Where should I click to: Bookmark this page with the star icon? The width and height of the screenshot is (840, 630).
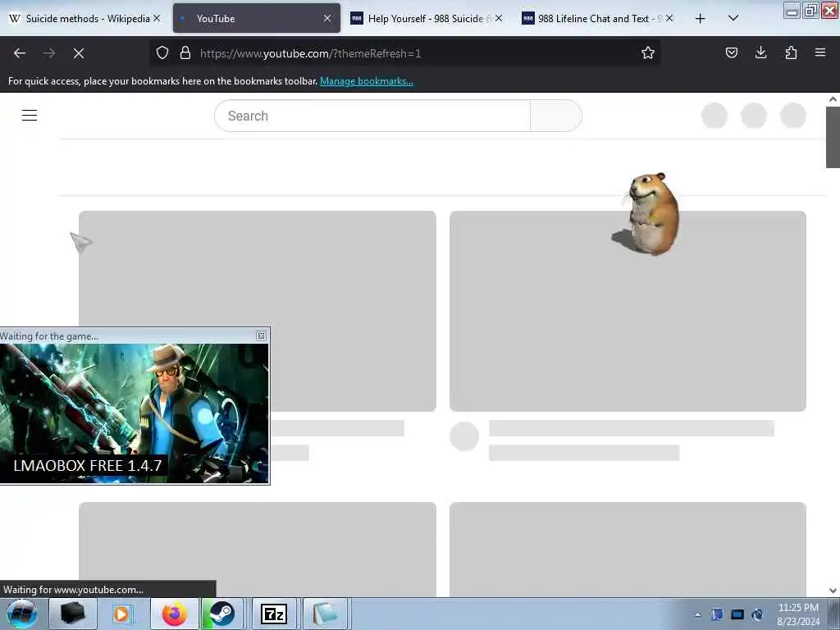[648, 52]
